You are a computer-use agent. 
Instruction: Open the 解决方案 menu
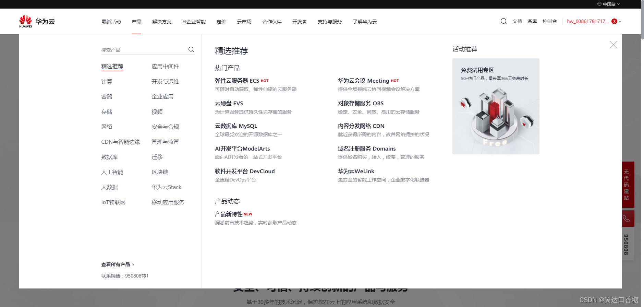tap(162, 22)
